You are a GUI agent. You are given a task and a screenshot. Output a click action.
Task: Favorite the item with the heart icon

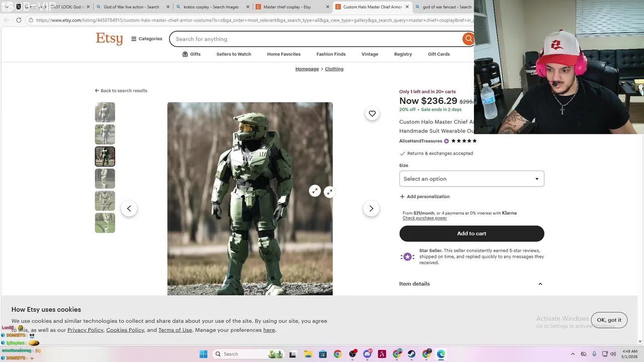click(x=372, y=114)
